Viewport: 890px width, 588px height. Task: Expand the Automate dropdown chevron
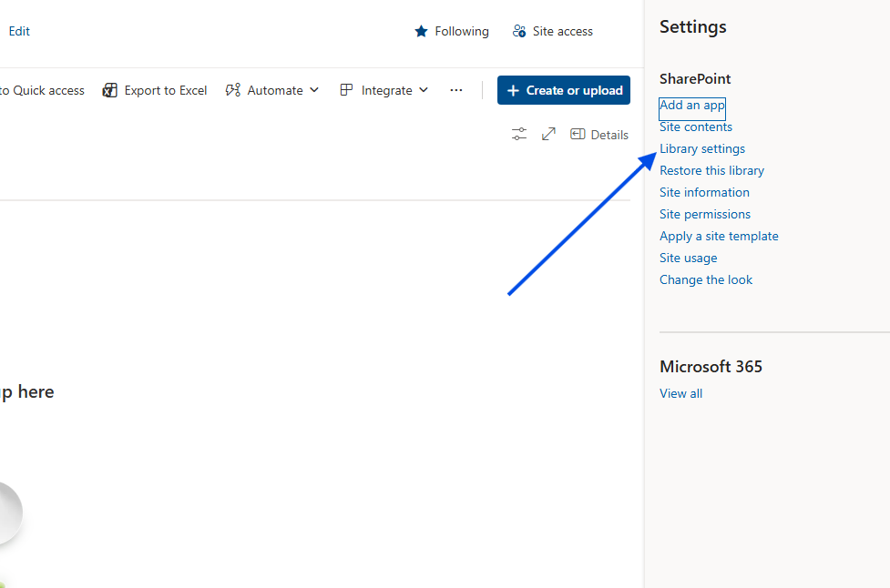tap(314, 90)
